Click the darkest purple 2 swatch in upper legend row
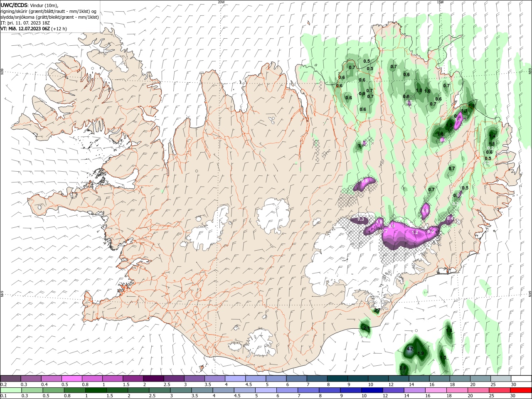This screenshot has height=399, width=532. [153, 379]
